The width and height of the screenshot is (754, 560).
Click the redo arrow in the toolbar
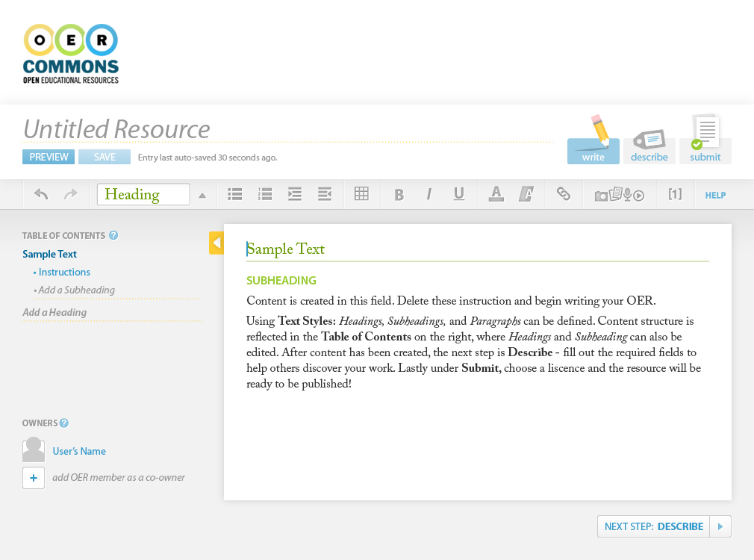(71, 195)
